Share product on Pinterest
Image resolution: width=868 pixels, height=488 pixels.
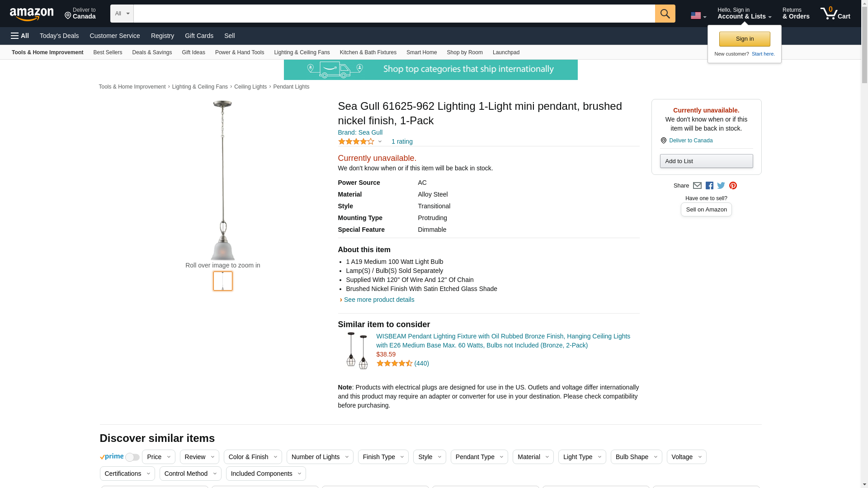(733, 186)
